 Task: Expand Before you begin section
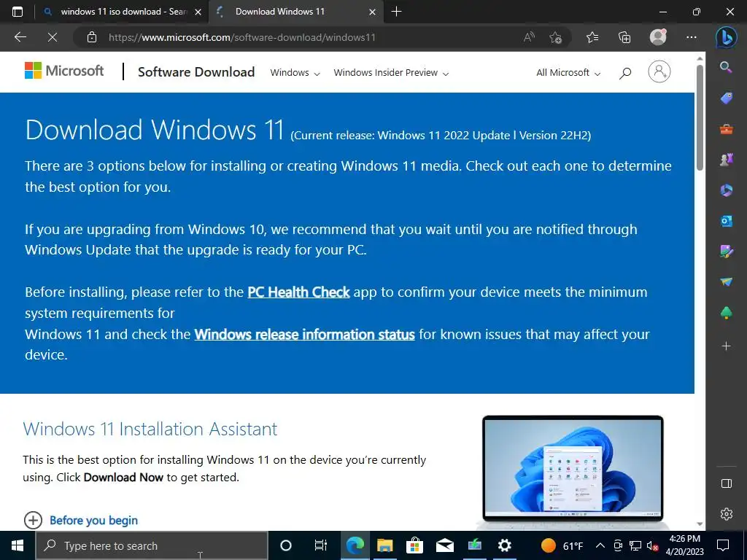pos(81,520)
